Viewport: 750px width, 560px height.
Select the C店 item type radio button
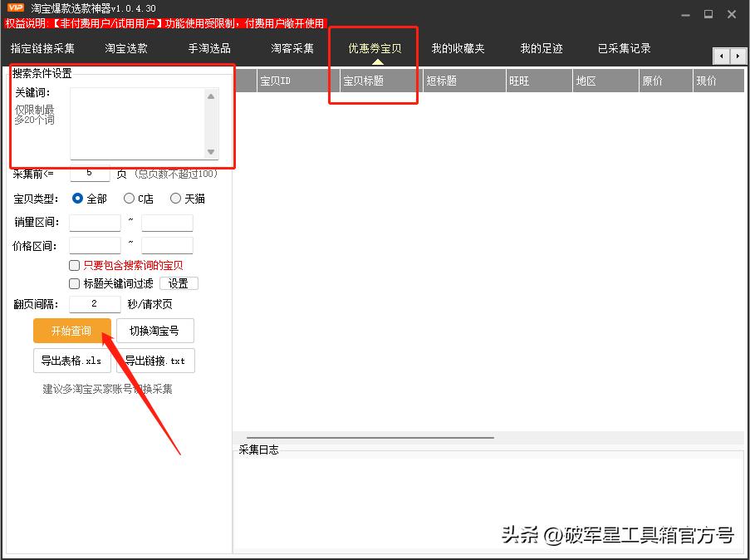pyautogui.click(x=129, y=199)
